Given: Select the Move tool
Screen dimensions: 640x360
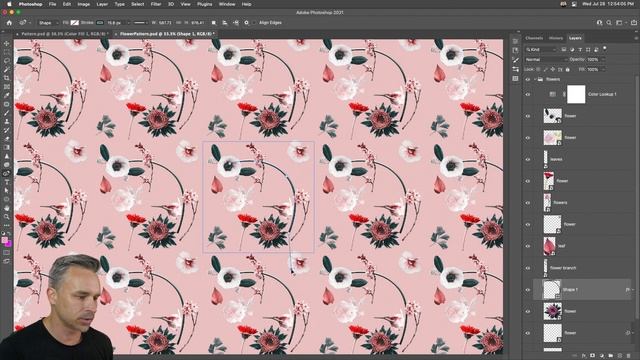Looking at the screenshot, I should tap(7, 43).
